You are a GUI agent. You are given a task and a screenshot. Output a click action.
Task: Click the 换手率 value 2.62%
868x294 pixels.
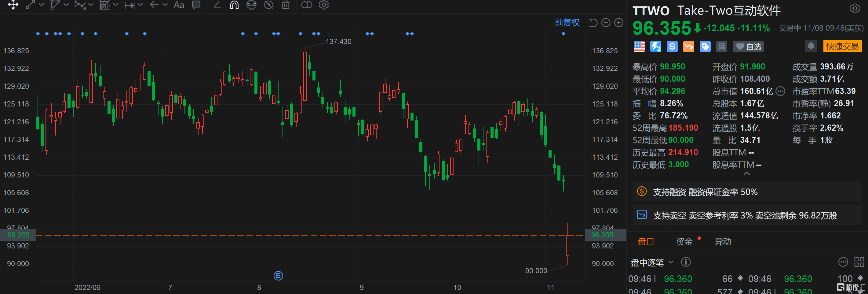832,128
